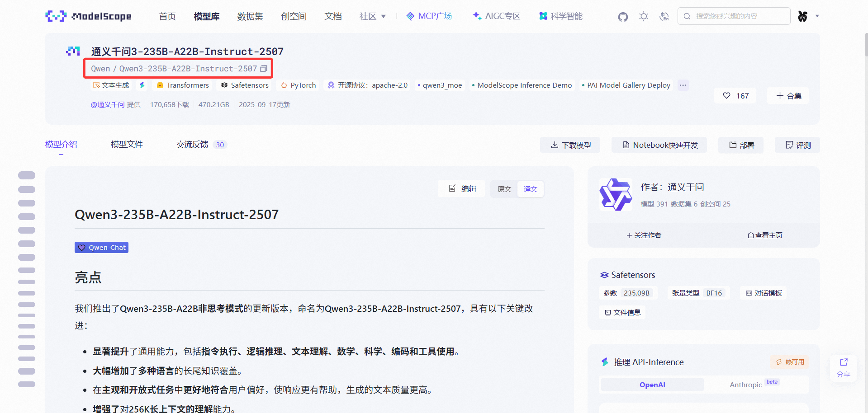The height and width of the screenshot is (413, 868).
Task: Open the @通义千问 provider link
Action: pos(108,105)
